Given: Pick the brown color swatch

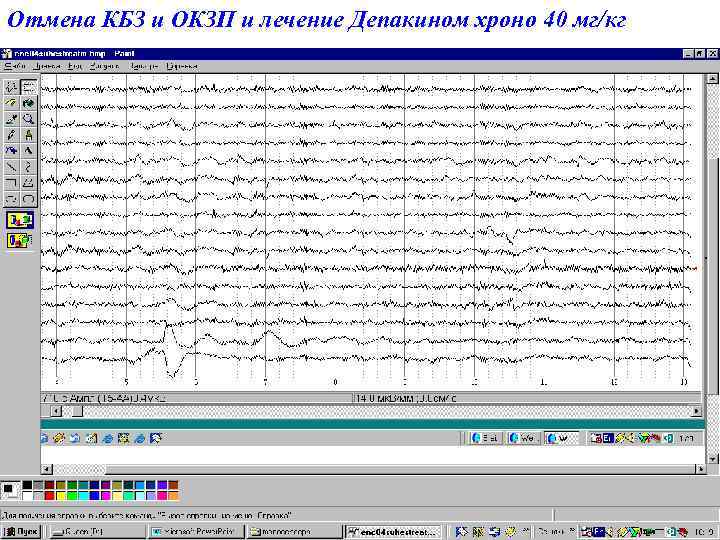Looking at the screenshot, I should (x=173, y=485).
